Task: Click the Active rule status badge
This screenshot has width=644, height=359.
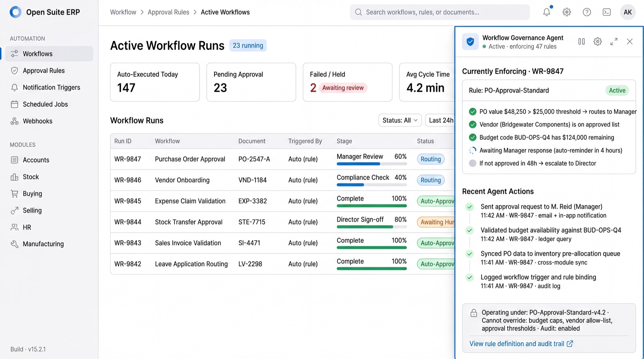Action: 617,91
